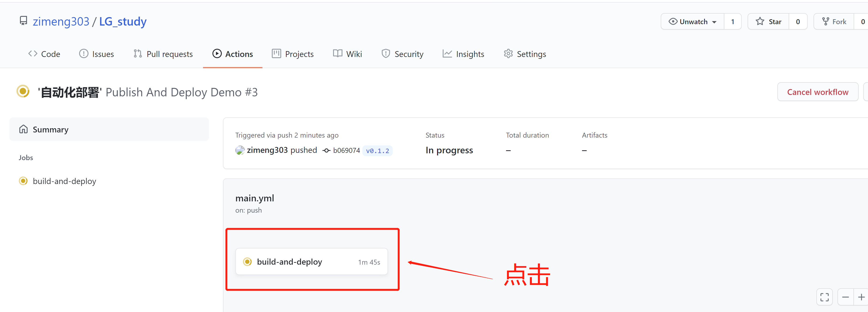Click the Fork icon
The image size is (868, 312).
[x=826, y=21]
